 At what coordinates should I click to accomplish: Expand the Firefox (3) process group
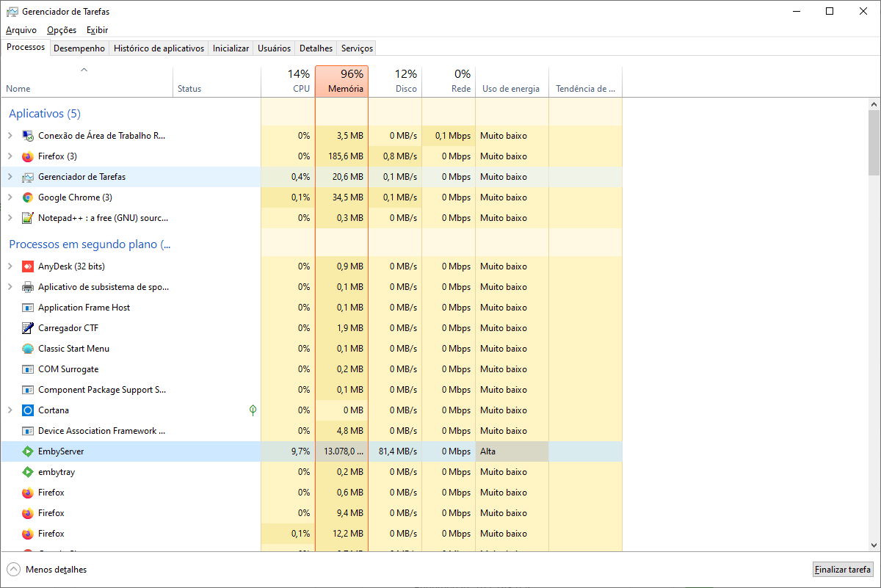point(10,156)
